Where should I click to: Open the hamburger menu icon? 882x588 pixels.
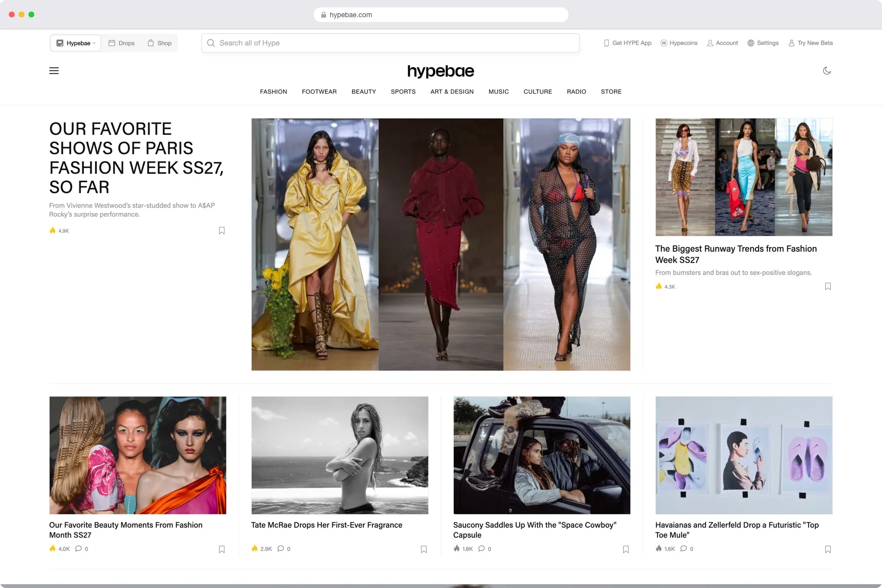(54, 71)
